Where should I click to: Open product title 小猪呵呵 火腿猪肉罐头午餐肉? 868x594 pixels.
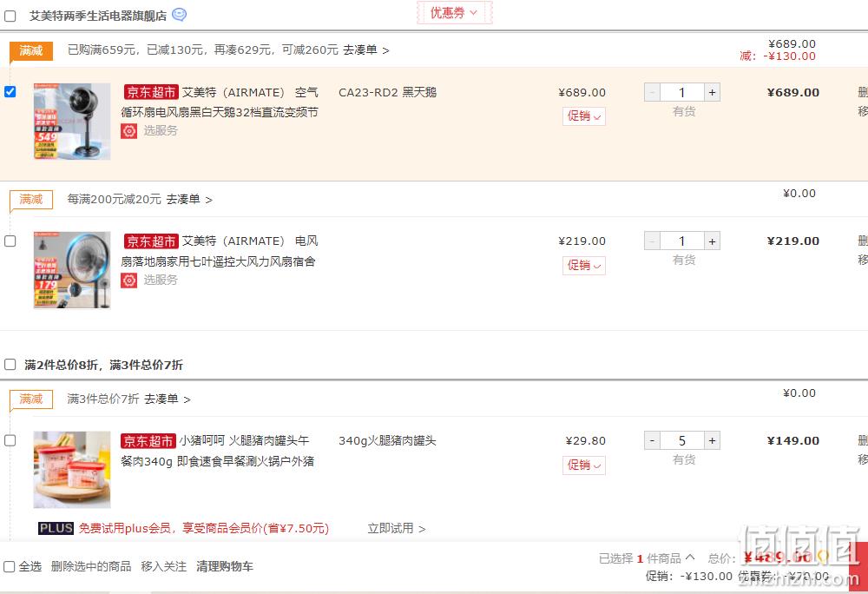pos(218,451)
